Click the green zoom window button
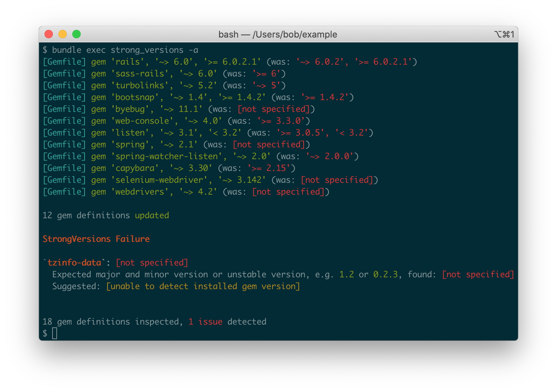Image resolution: width=557 pixels, height=392 pixels. 76,34
